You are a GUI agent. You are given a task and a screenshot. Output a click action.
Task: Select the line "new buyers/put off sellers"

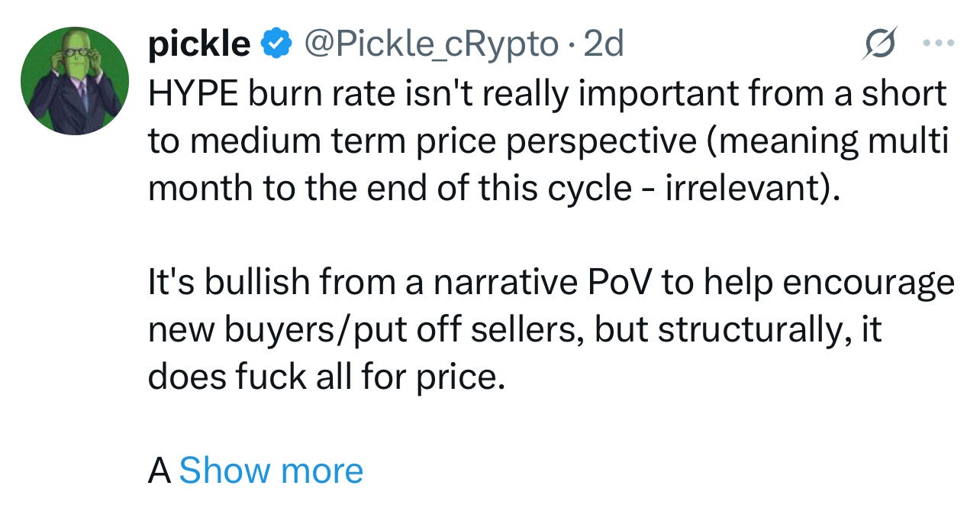pos(514,331)
